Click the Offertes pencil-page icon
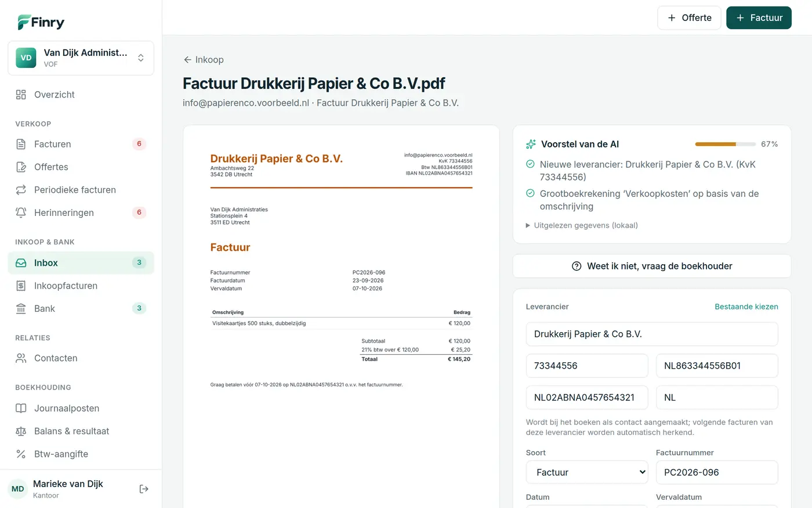812x508 pixels. pos(21,167)
